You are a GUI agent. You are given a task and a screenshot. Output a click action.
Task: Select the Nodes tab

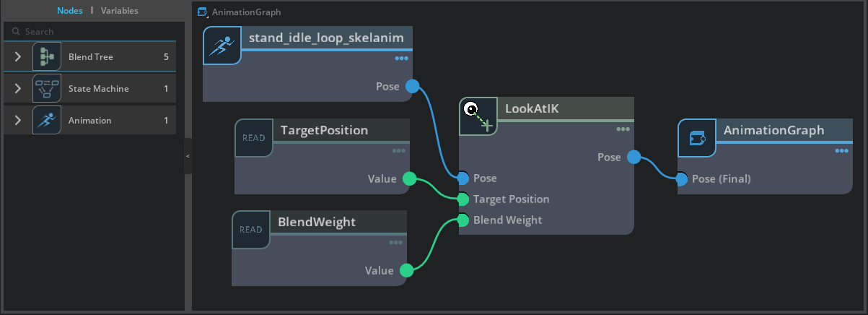[x=70, y=11]
